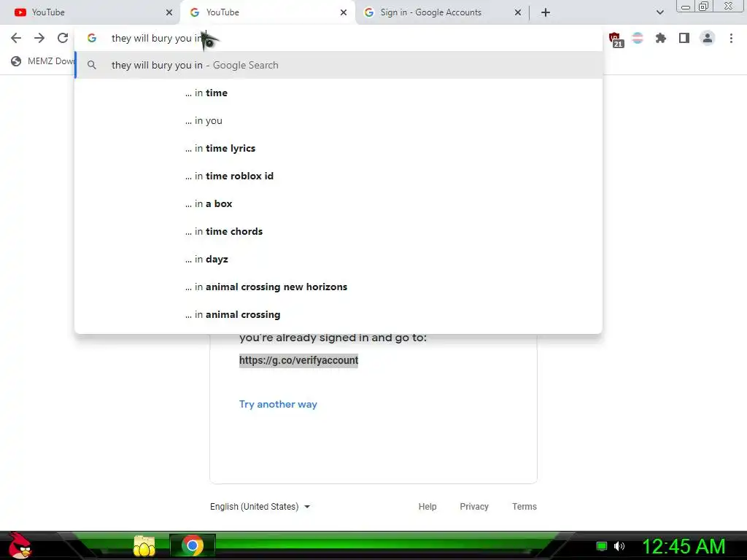Select the '... in you' suggestion
Screen dimensions: 747x560
338,120
